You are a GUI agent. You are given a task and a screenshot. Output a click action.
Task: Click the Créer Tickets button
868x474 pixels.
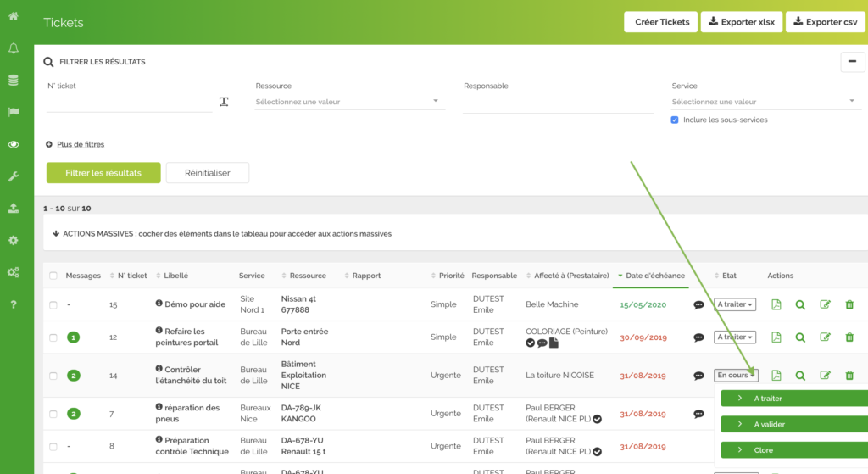click(x=661, y=22)
